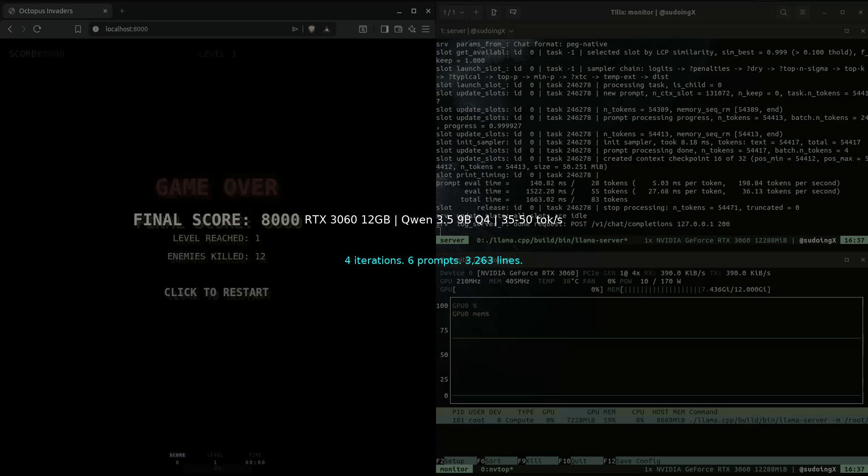This screenshot has height=476, width=868.
Task: Open the Brave Shields lion icon
Action: pos(311,29)
